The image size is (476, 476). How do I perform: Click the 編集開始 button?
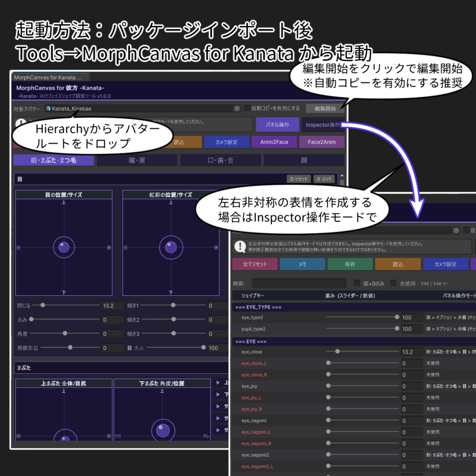coord(325,108)
